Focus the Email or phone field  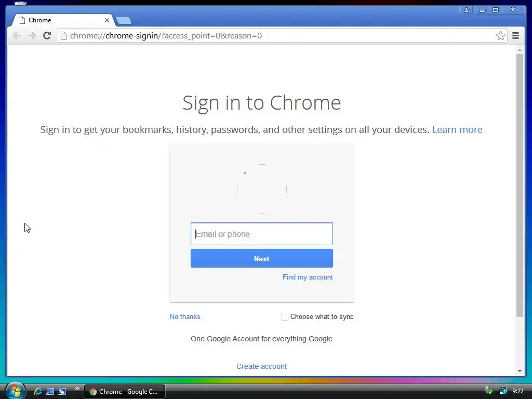[262, 234]
